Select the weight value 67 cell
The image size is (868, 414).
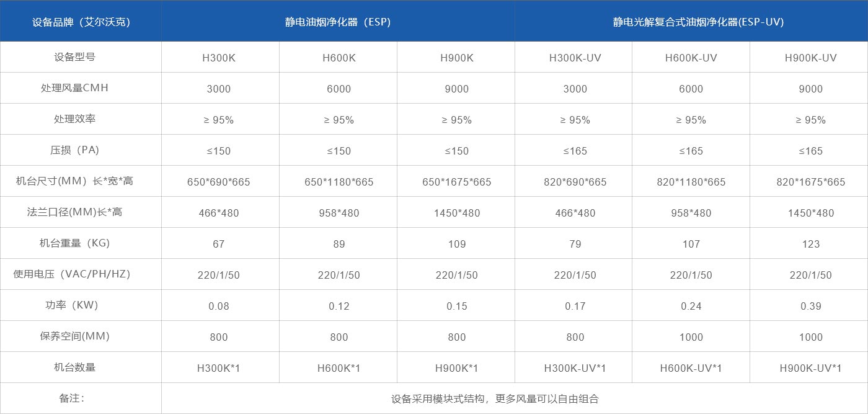click(x=218, y=244)
